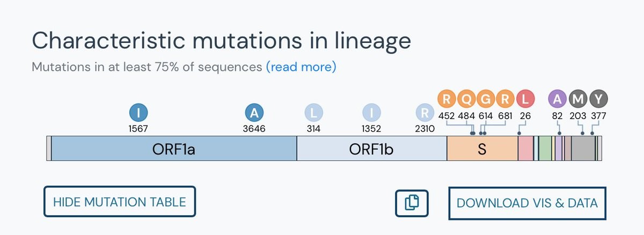Select the orange Q marker at 484
Viewport: 644px width, 235px height.
(467, 99)
